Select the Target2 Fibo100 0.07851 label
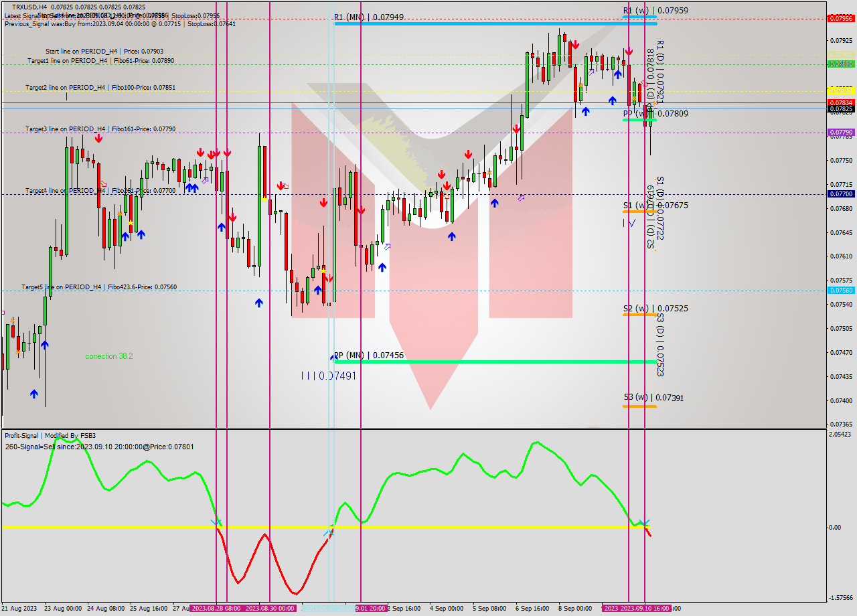The image size is (857, 616). coord(100,87)
